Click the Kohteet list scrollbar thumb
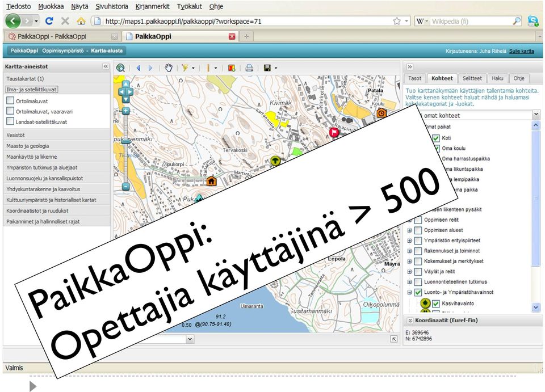This screenshot has width=545, height=392. [535, 198]
